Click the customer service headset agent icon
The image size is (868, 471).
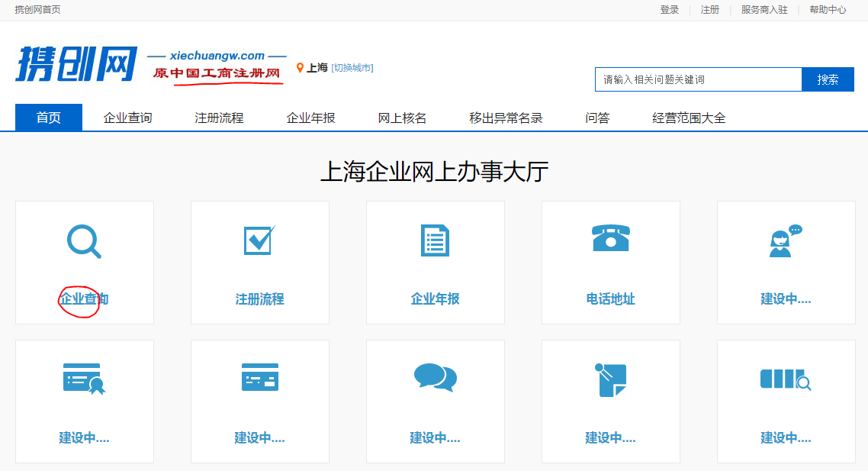point(786,241)
